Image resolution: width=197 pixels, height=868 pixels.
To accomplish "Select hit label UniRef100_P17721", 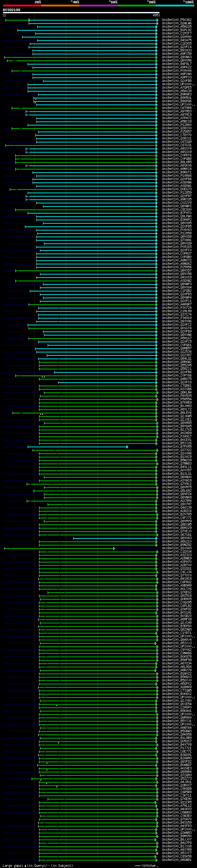I will 177,748.
